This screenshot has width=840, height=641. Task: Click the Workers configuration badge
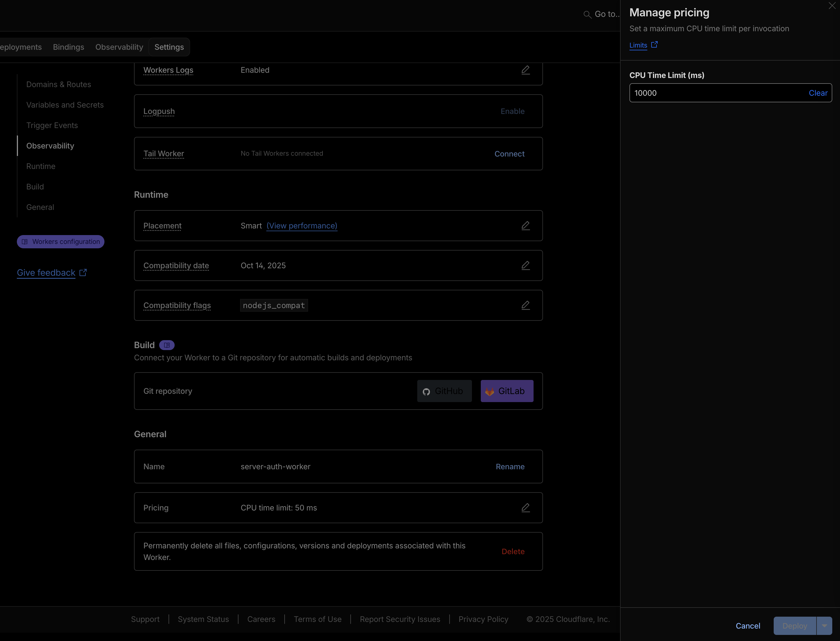click(x=61, y=242)
